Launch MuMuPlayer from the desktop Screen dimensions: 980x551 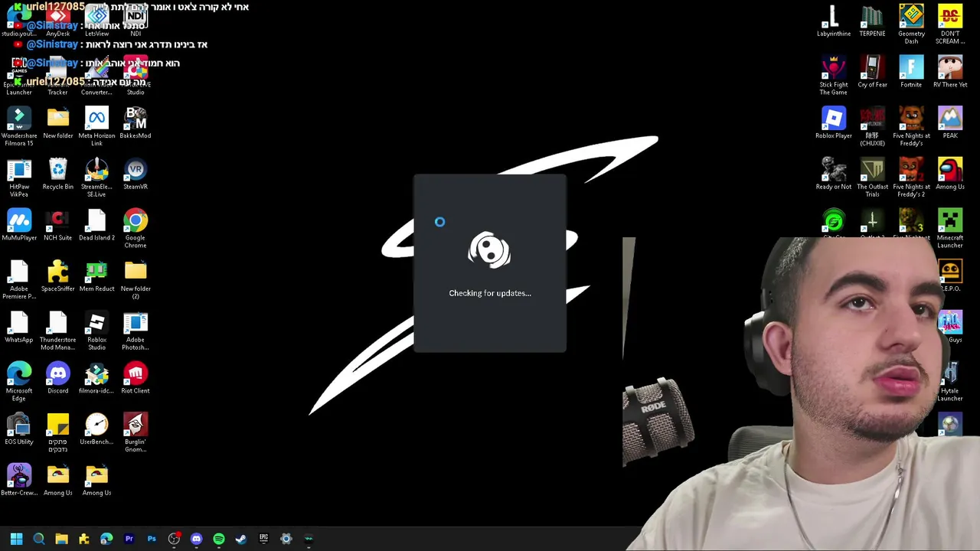tap(19, 225)
